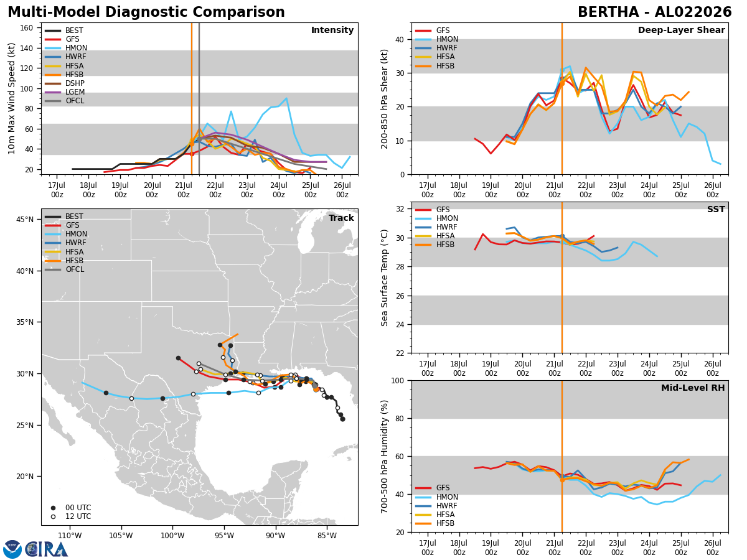
Task: Click the orange forecast time line in Shear plot
Action: coord(562,98)
